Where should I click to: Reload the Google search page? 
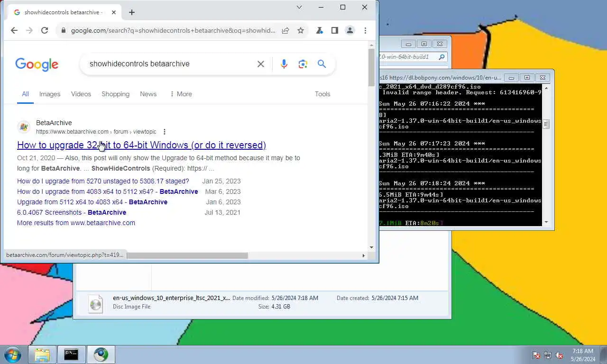45,30
